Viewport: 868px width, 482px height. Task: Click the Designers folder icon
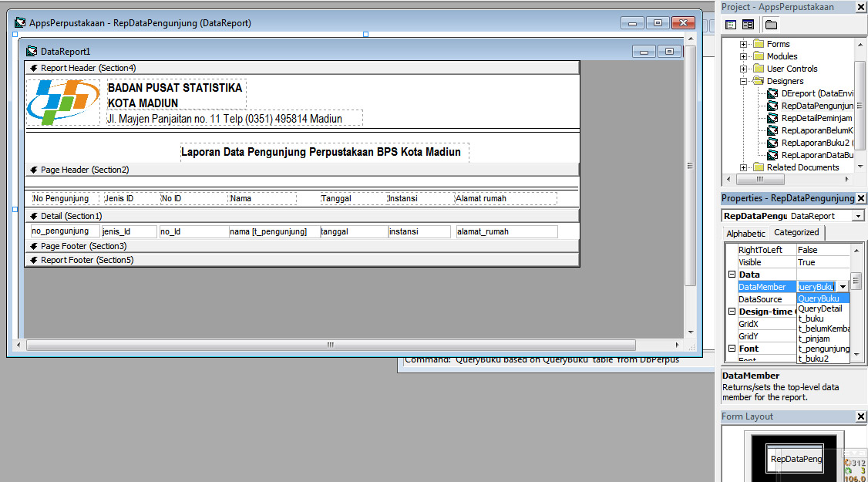(x=759, y=80)
